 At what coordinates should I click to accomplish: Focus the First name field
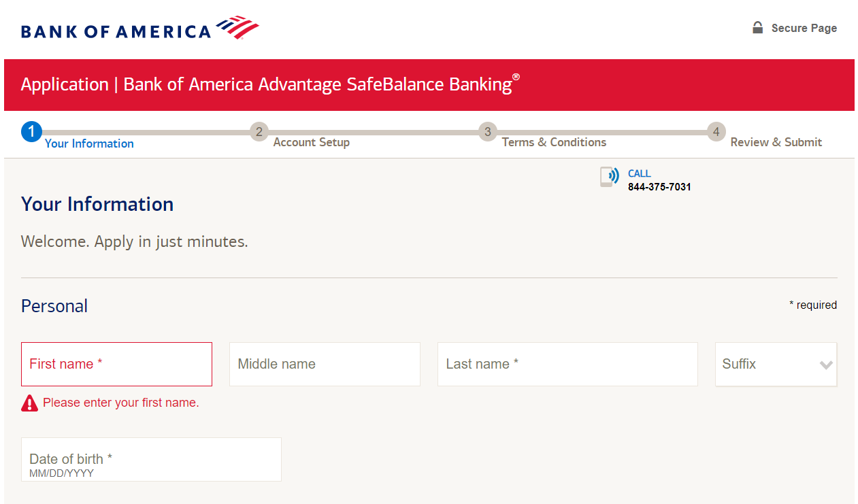[x=116, y=364]
